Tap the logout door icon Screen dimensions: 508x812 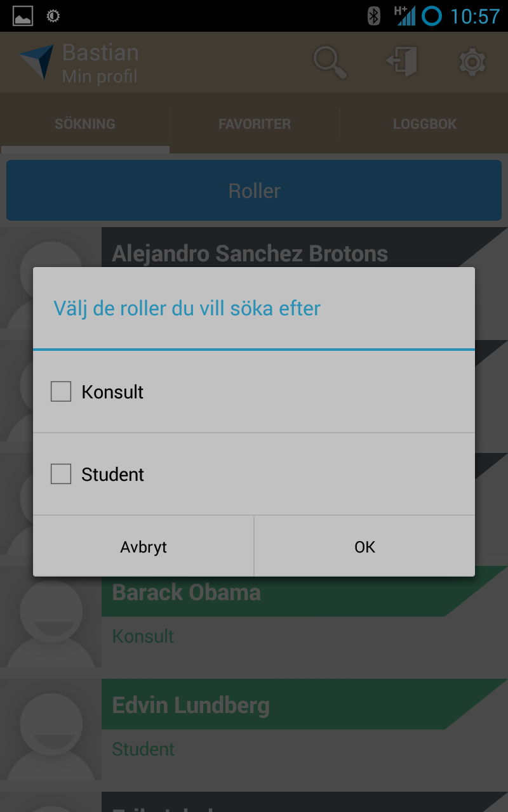402,62
